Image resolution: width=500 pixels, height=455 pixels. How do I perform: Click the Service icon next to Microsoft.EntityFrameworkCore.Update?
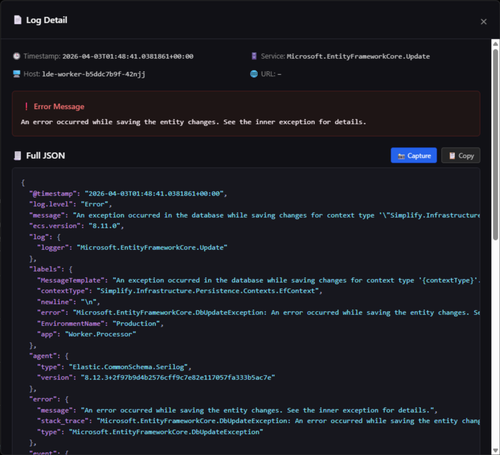pos(254,56)
